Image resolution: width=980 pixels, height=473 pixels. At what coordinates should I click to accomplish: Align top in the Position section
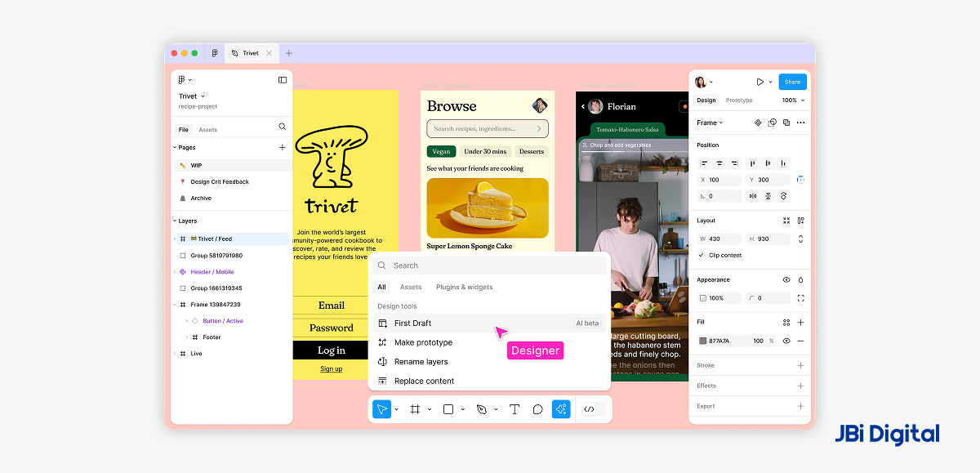click(753, 163)
